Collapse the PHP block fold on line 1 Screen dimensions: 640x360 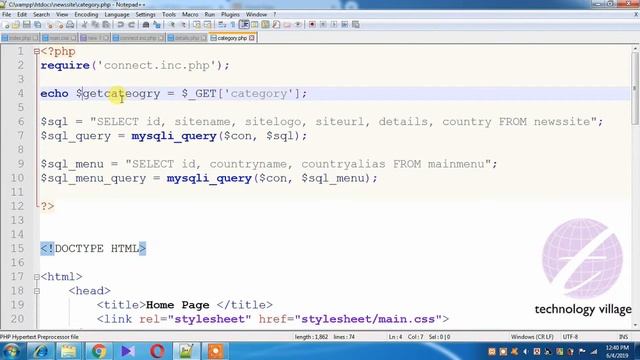pos(37,51)
